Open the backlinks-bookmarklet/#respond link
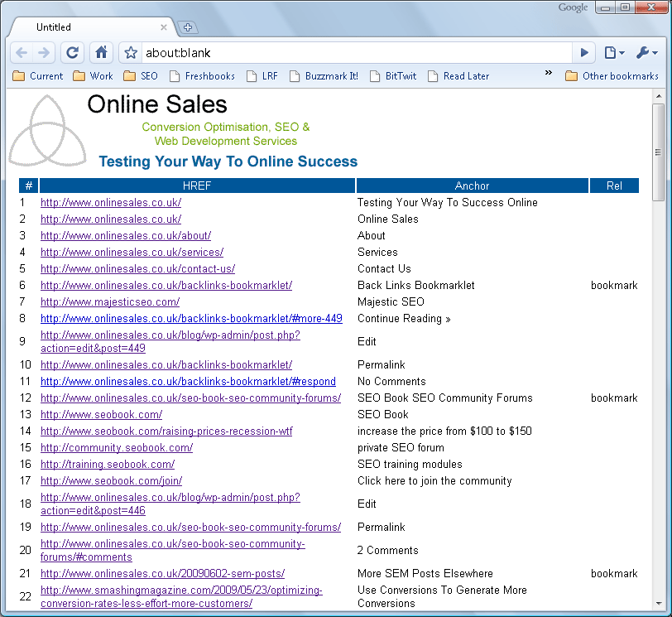Image resolution: width=672 pixels, height=617 pixels. click(188, 382)
